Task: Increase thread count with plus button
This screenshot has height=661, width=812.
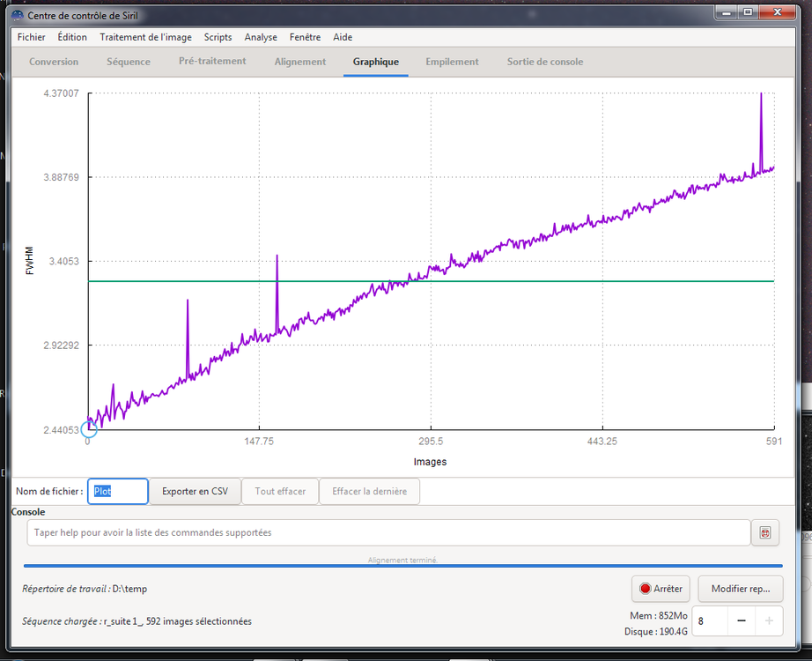Action: click(769, 621)
